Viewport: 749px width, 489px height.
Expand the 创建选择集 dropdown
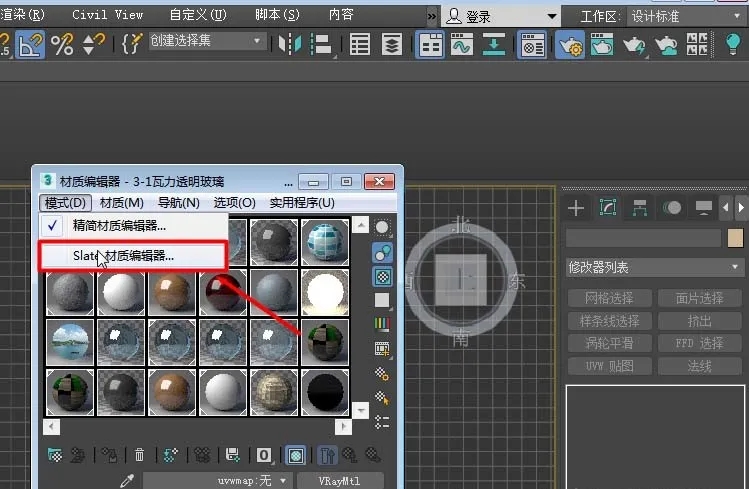pos(207,41)
